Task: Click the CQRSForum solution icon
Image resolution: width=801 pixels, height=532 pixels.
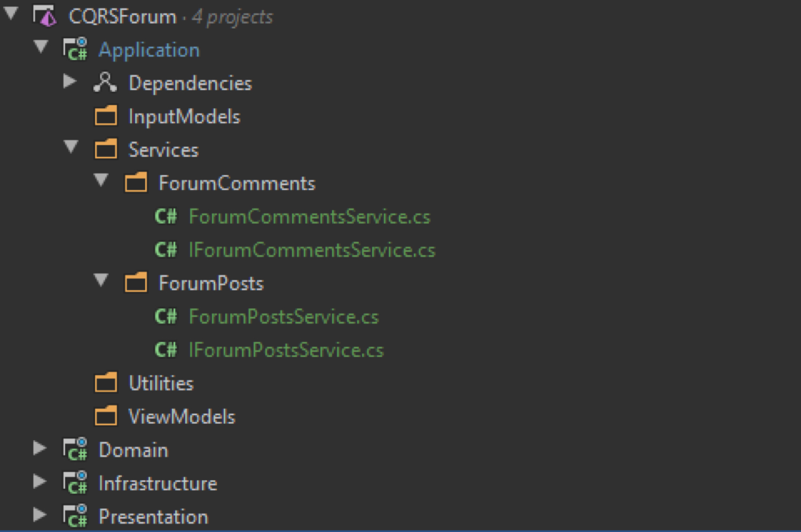Action: point(45,17)
